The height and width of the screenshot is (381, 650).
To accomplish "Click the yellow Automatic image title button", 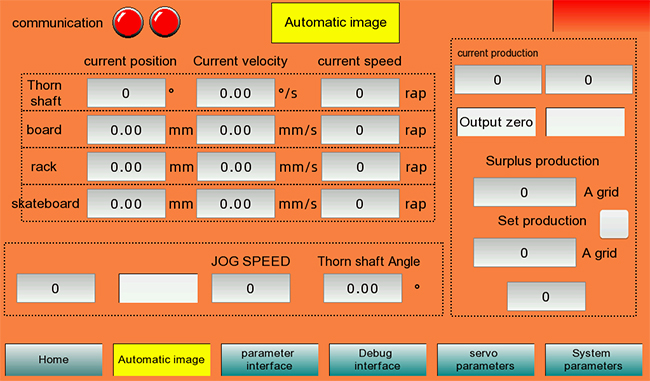I will pyautogui.click(x=335, y=23).
